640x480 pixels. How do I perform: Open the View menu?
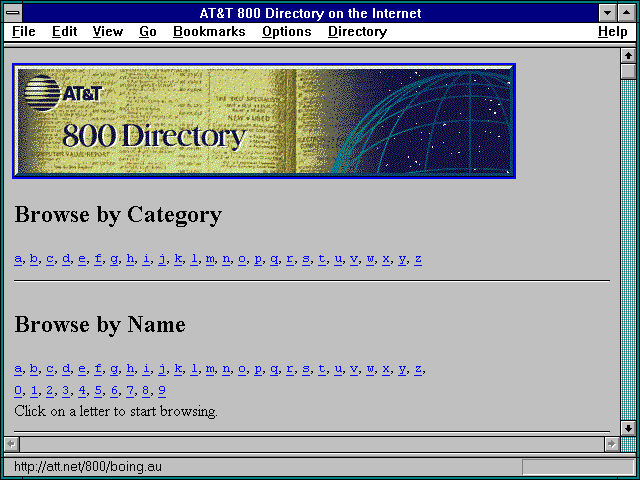108,31
